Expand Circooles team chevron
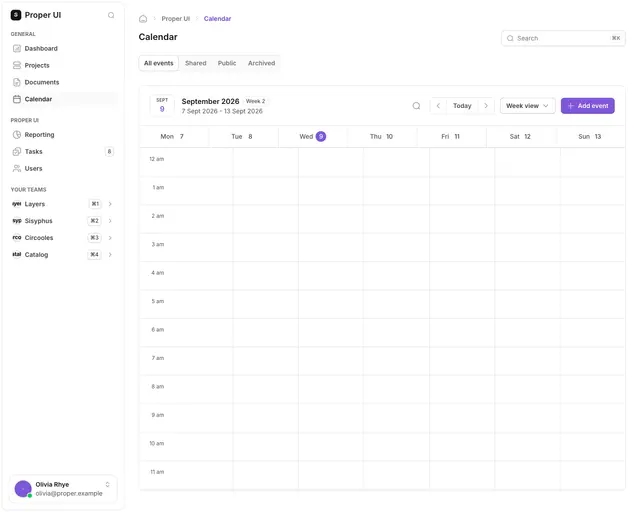The height and width of the screenshot is (512, 640). pyautogui.click(x=110, y=238)
